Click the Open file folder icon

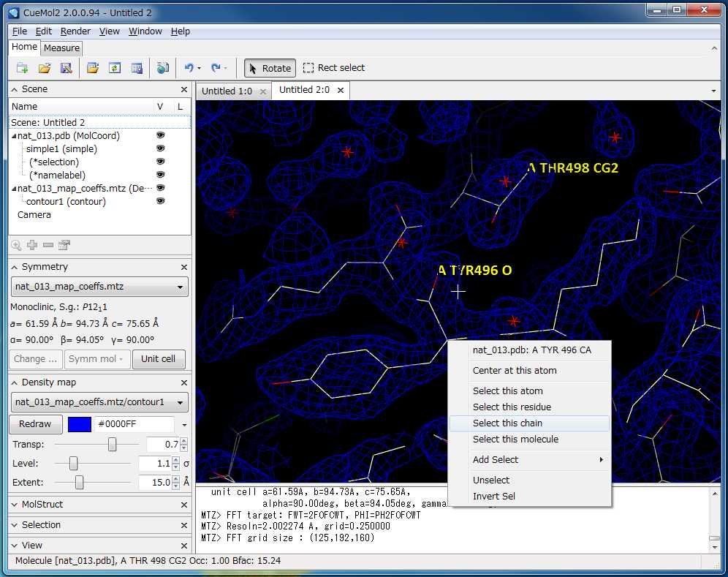(x=44, y=68)
